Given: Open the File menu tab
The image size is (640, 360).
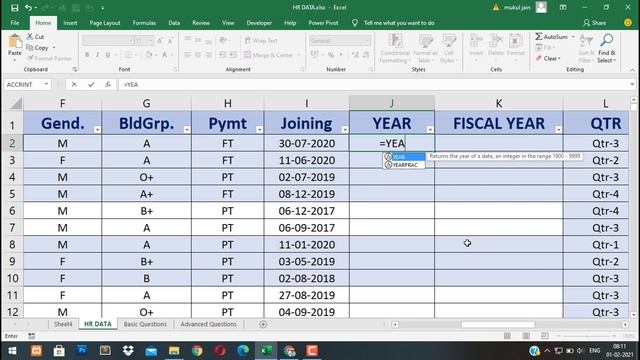Looking at the screenshot, I should coord(15,23).
